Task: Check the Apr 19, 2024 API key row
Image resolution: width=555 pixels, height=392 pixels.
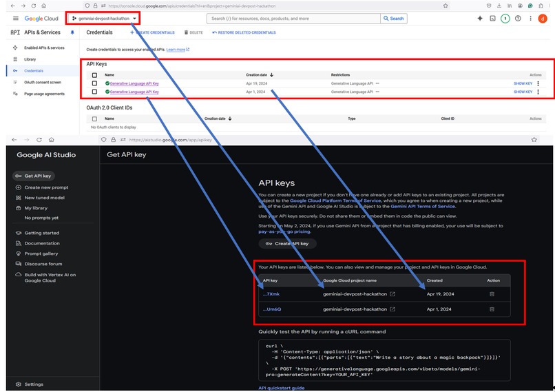Action: 94,83
